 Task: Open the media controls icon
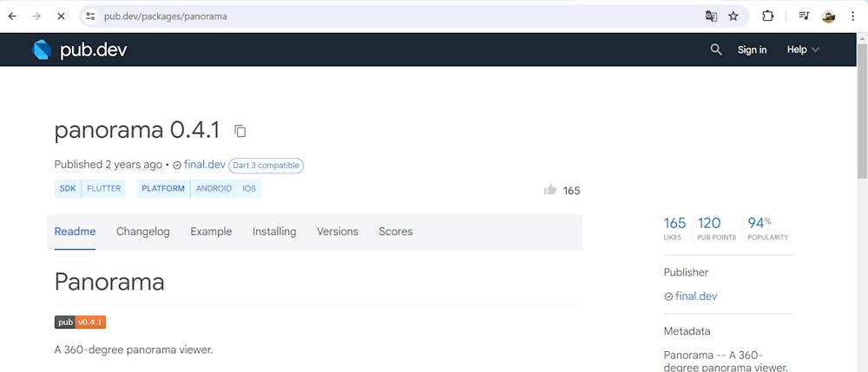[x=804, y=16]
